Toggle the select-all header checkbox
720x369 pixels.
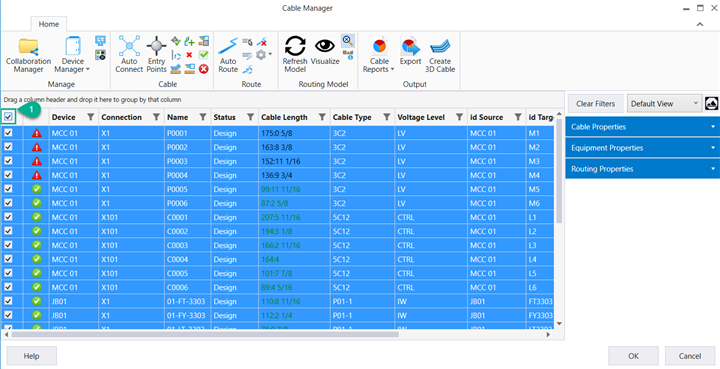coord(8,117)
